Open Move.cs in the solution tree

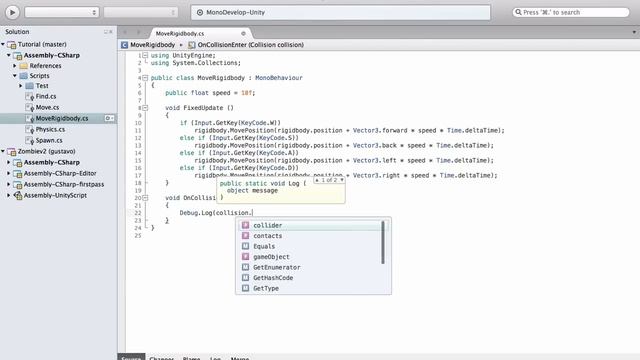coord(47,107)
